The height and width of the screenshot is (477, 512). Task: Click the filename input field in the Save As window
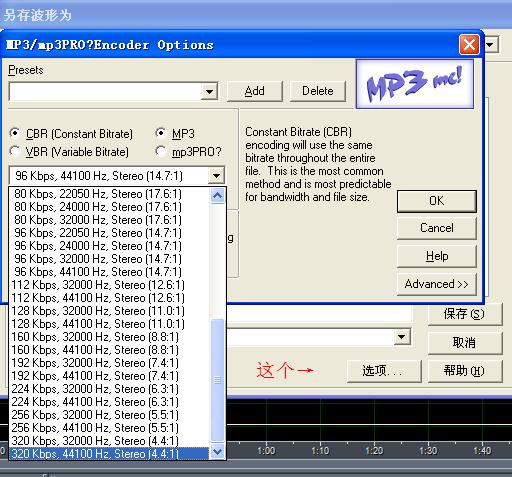pyautogui.click(x=319, y=314)
